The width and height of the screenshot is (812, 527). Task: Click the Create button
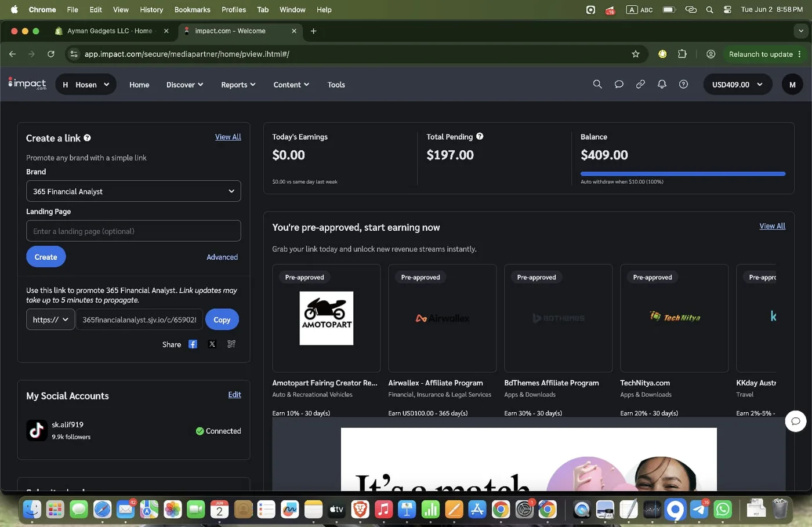click(46, 257)
